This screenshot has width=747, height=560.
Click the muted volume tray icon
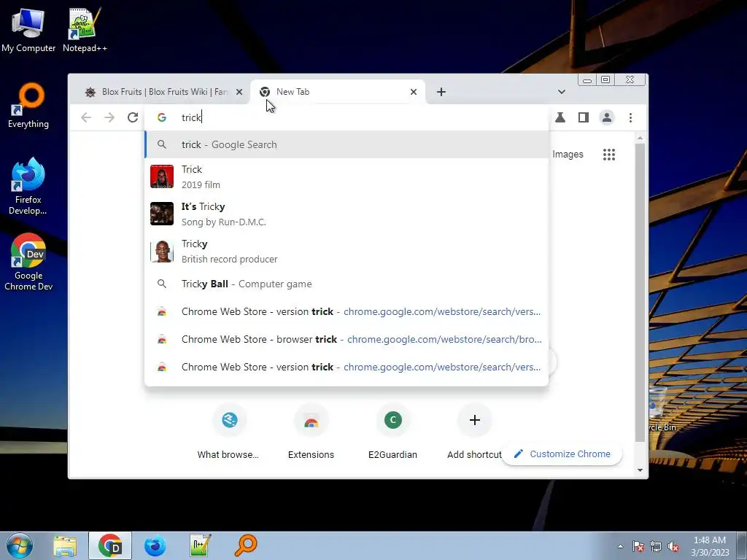673,546
